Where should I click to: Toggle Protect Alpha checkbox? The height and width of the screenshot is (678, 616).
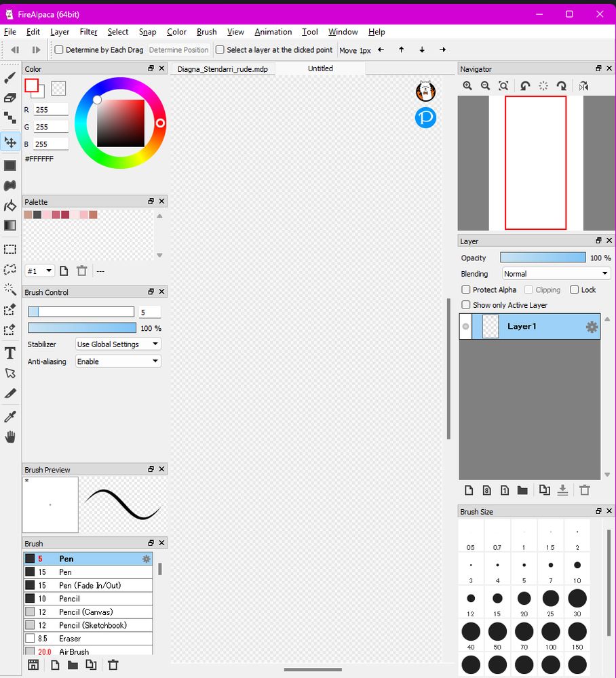click(466, 290)
